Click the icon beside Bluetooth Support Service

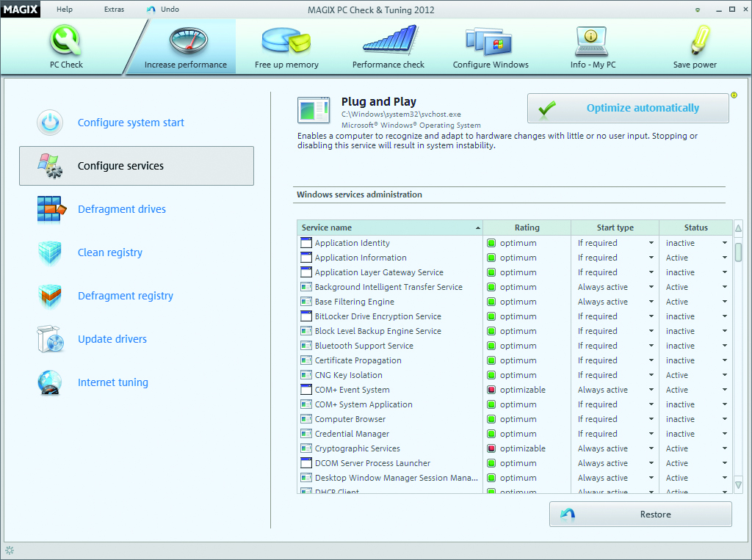306,346
